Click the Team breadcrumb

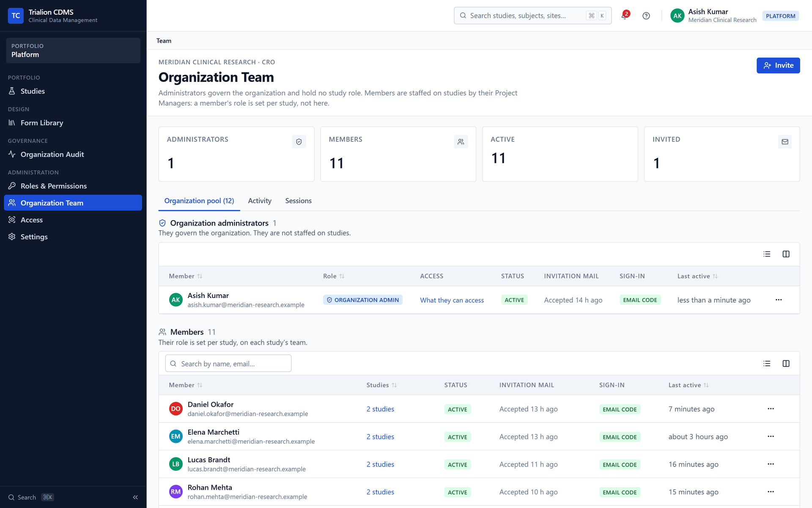point(164,41)
